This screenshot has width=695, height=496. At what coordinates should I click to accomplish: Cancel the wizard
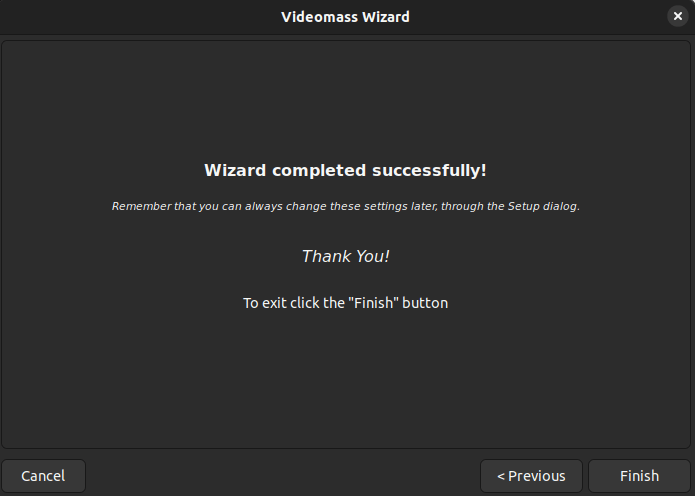[43, 476]
